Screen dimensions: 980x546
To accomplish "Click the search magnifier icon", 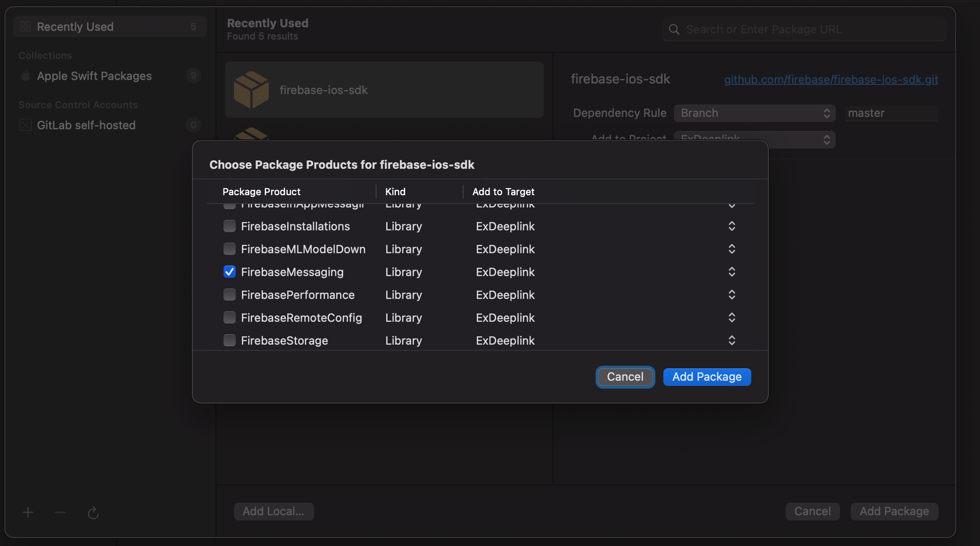I will (x=674, y=29).
